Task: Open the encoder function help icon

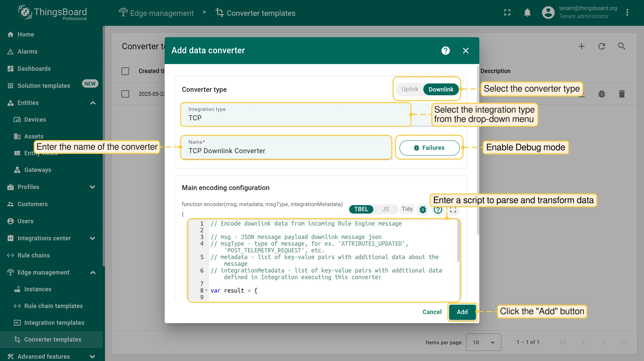Action: pyautogui.click(x=438, y=210)
